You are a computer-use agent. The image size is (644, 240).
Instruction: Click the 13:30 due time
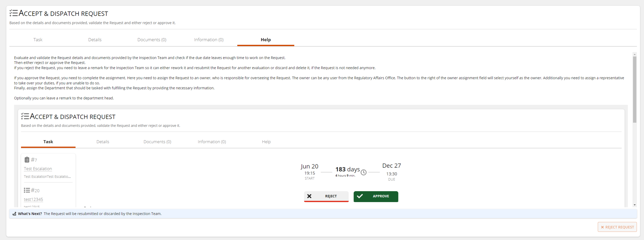point(391,174)
